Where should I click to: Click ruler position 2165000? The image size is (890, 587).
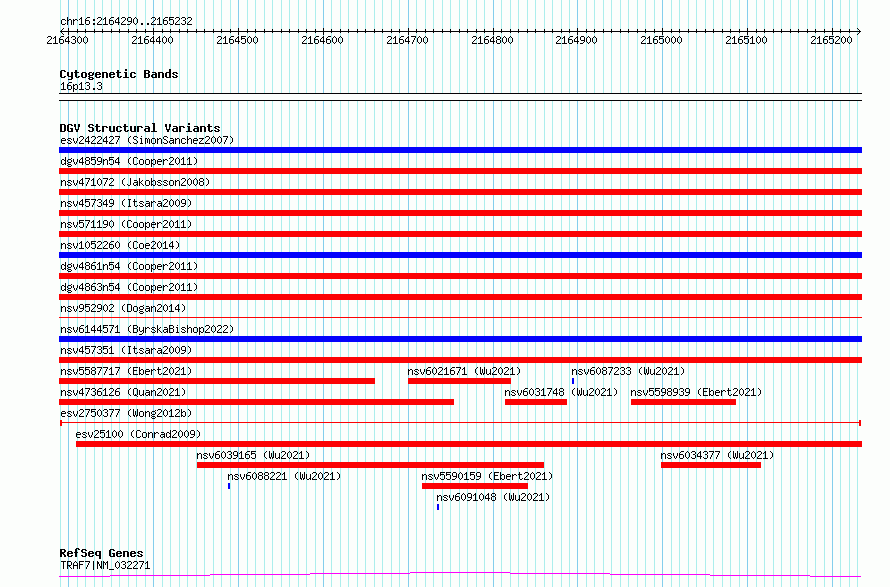click(x=661, y=40)
